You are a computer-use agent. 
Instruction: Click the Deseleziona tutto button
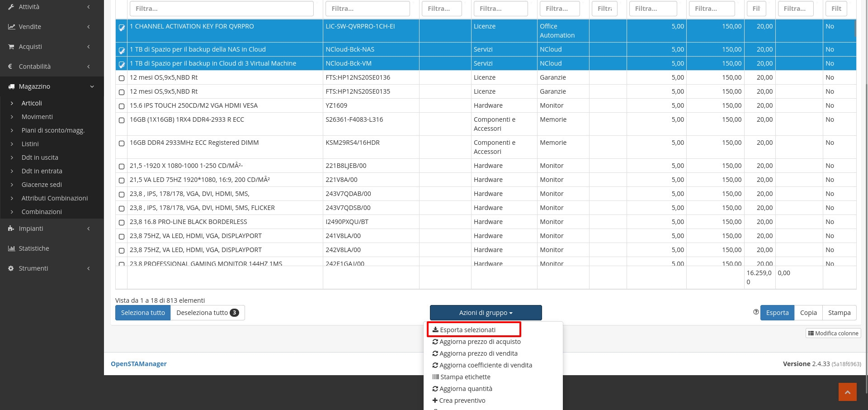click(207, 313)
